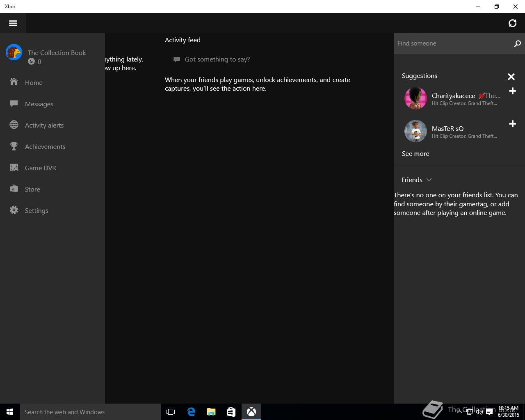Open Activity alerts in the sidebar

pos(52,125)
